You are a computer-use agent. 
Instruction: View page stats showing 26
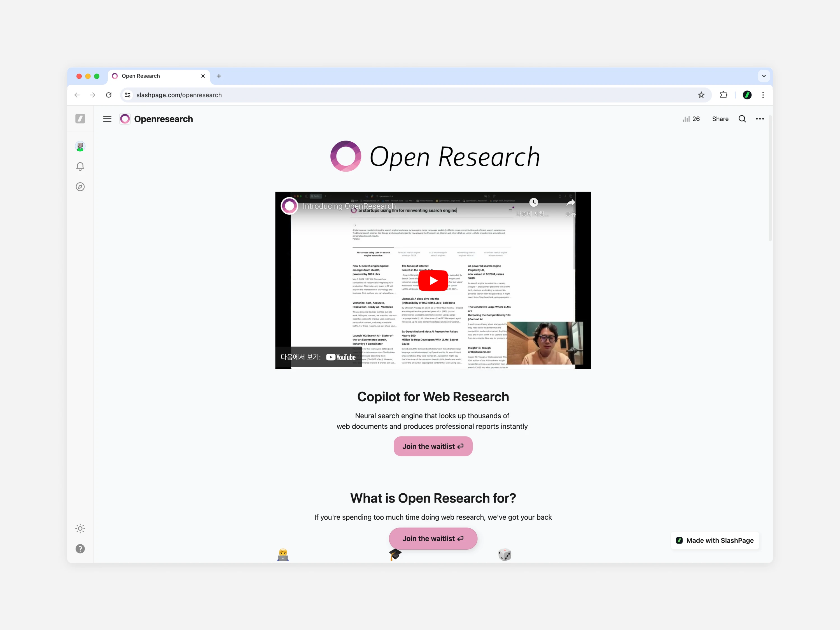(691, 119)
